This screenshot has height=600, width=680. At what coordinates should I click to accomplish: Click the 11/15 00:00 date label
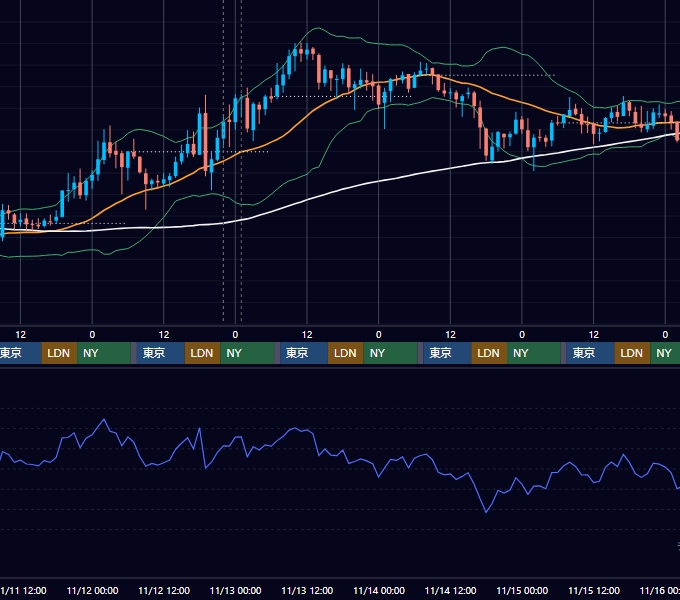click(x=522, y=590)
